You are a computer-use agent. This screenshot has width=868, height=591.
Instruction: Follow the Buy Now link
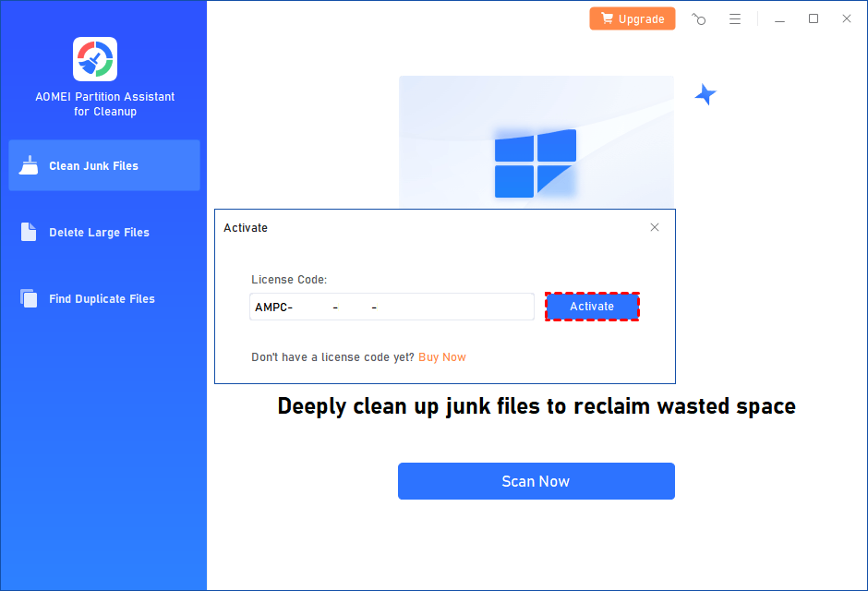point(441,357)
